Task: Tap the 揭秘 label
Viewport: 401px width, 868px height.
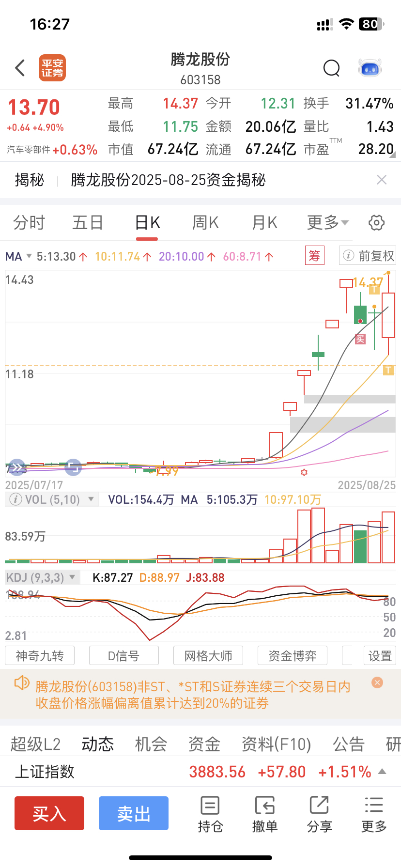Action: click(30, 180)
